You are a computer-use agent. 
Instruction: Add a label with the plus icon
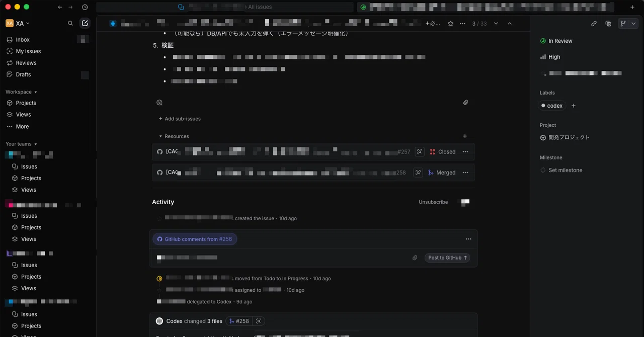pyautogui.click(x=574, y=106)
